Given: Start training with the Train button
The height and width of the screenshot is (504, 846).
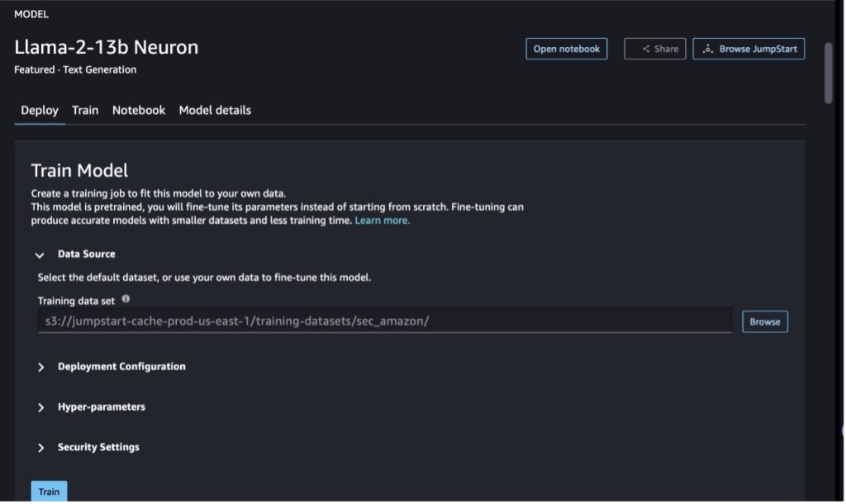Looking at the screenshot, I should tap(49, 492).
